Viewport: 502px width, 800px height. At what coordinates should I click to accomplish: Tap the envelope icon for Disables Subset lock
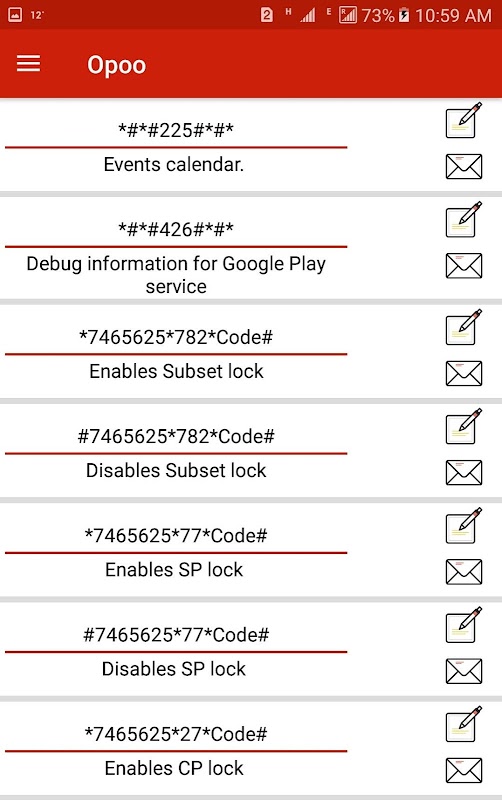coord(464,472)
